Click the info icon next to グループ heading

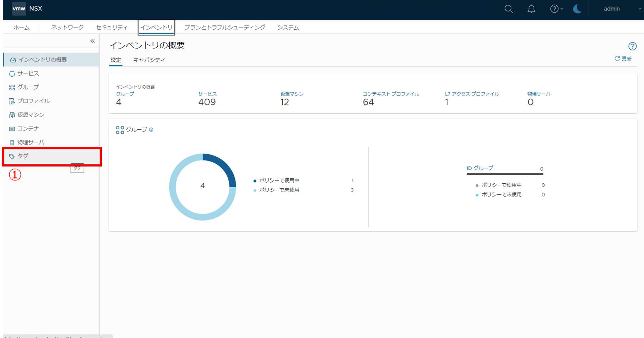click(x=151, y=130)
